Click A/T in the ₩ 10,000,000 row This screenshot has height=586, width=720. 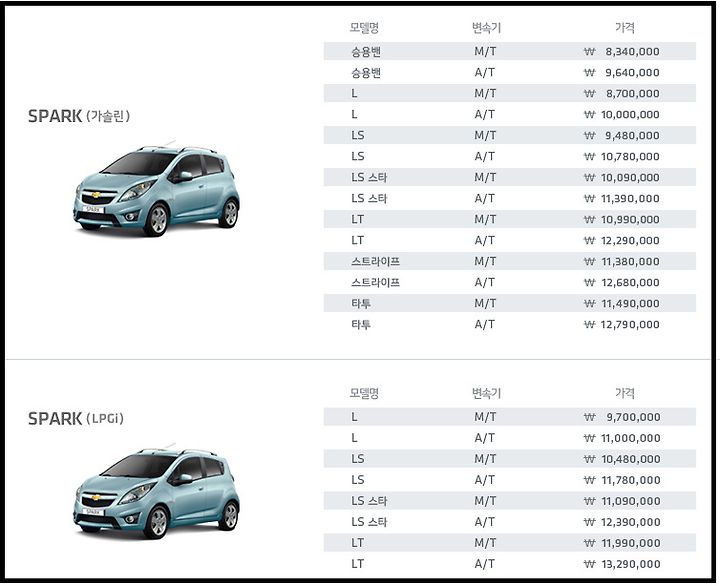[x=485, y=114]
